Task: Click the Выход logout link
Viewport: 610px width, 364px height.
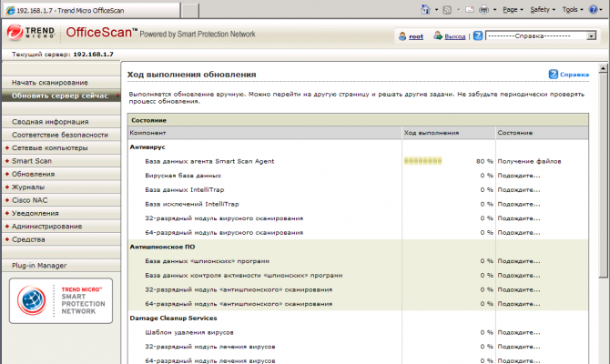Action: 455,36
